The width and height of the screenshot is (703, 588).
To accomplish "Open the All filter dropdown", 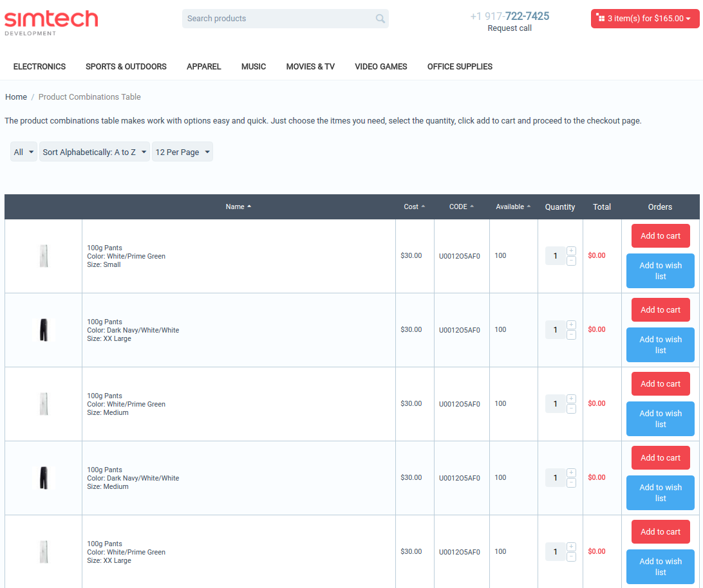I will (x=24, y=152).
